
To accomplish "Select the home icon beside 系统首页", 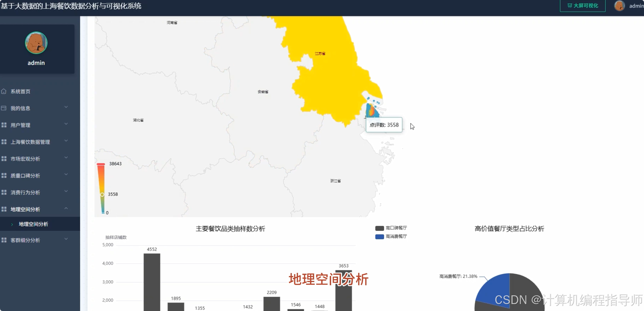I will (x=4, y=91).
